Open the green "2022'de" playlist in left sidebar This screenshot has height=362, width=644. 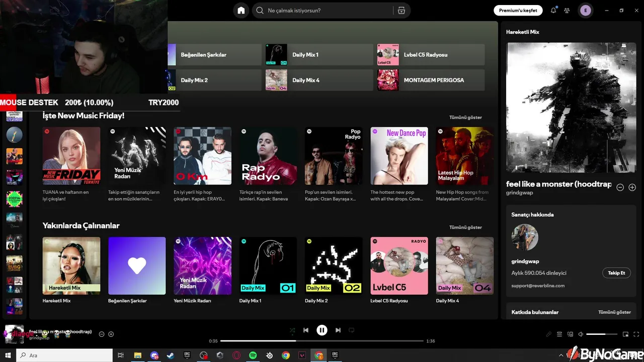click(14, 199)
